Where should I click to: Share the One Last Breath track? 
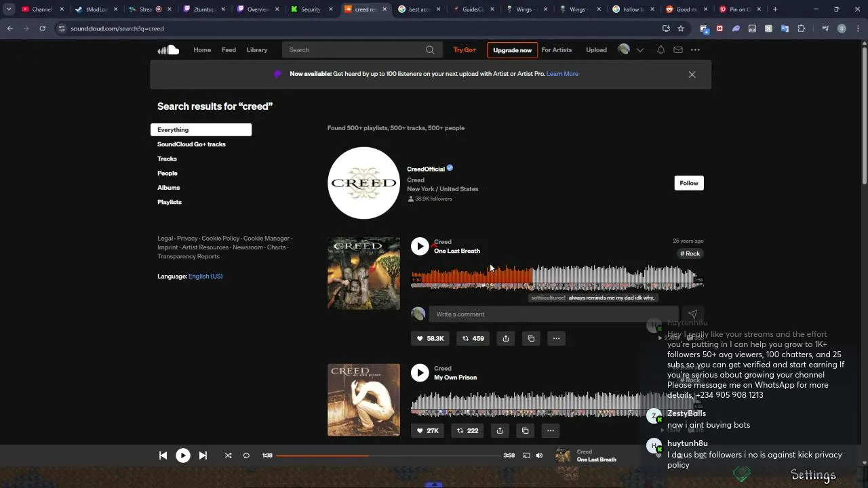[506, 338]
